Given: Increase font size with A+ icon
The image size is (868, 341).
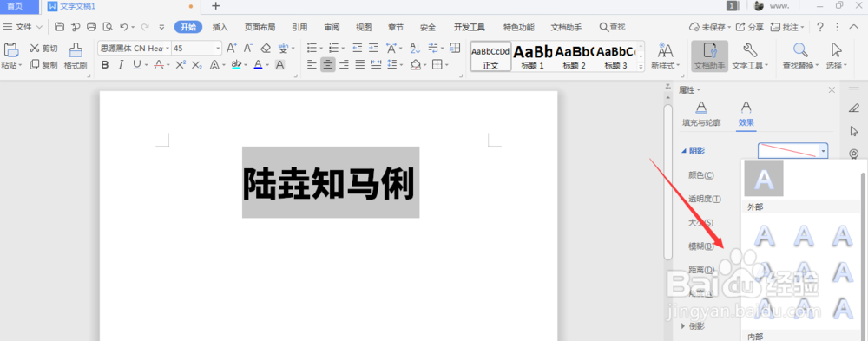Looking at the screenshot, I should 232,49.
